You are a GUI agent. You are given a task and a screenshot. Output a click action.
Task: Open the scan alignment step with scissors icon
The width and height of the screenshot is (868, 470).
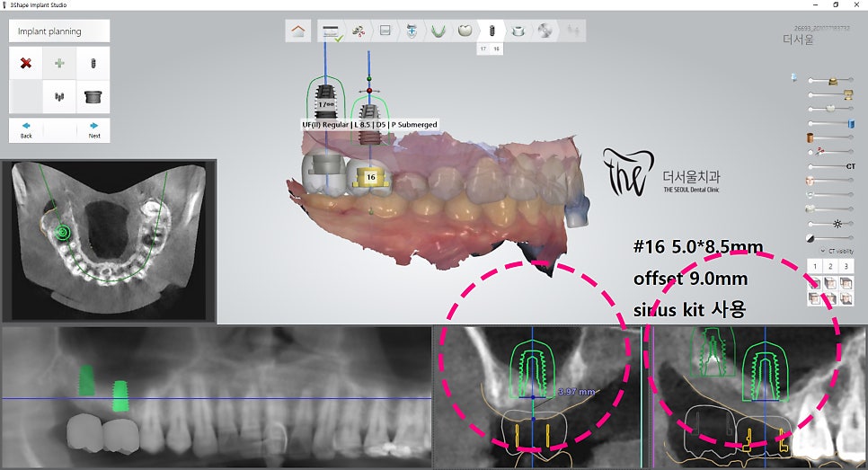tap(359, 31)
